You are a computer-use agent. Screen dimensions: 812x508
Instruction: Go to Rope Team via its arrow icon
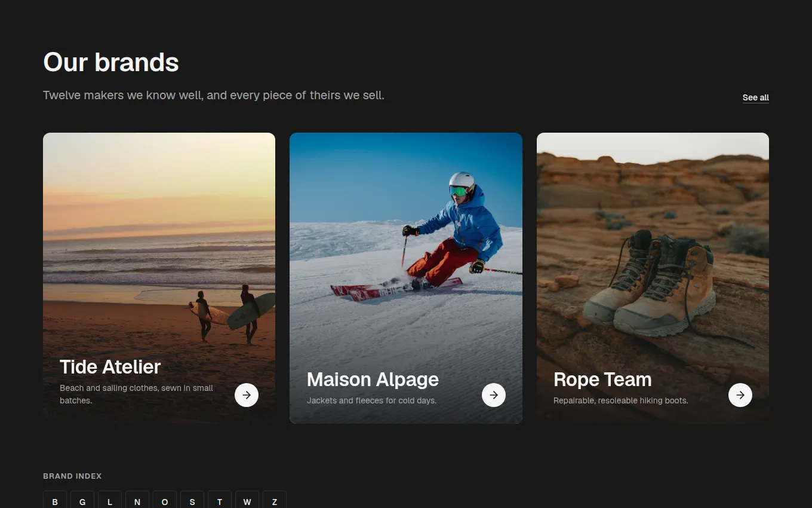point(740,395)
